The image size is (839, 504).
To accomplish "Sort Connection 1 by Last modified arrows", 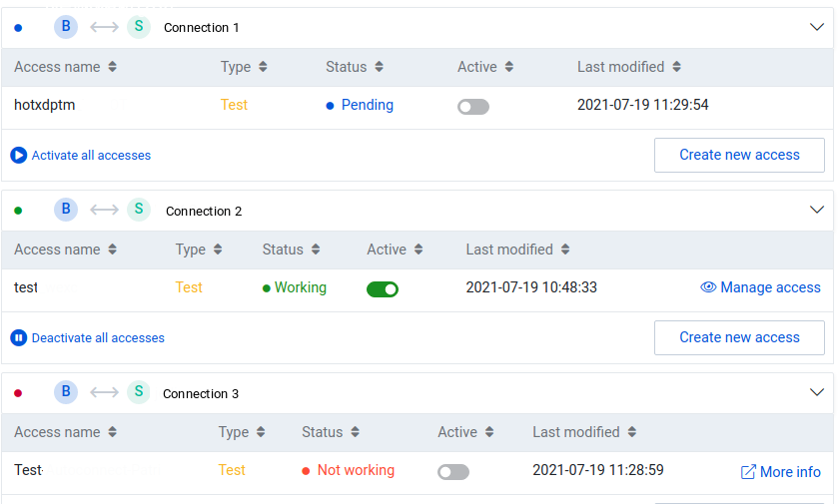I will tap(676, 67).
